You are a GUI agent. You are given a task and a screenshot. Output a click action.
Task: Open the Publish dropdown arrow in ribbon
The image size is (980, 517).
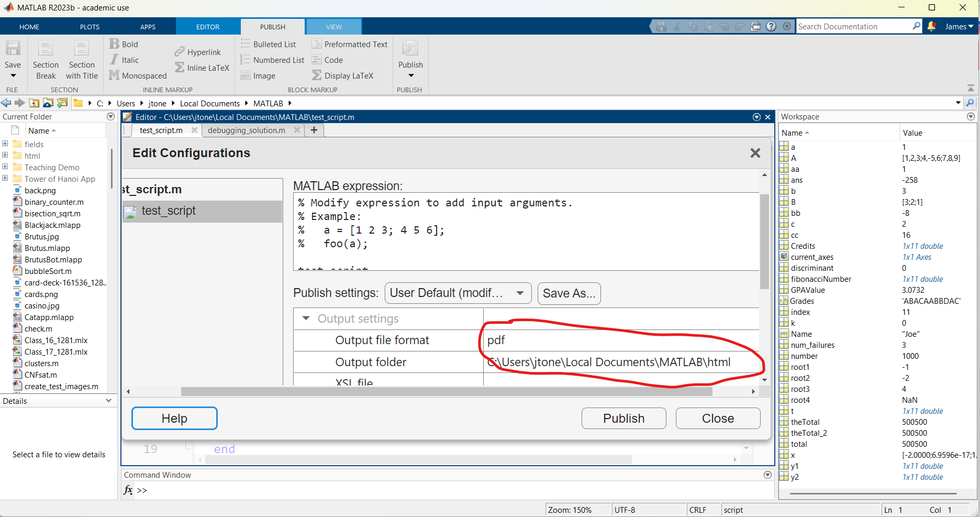coord(411,76)
